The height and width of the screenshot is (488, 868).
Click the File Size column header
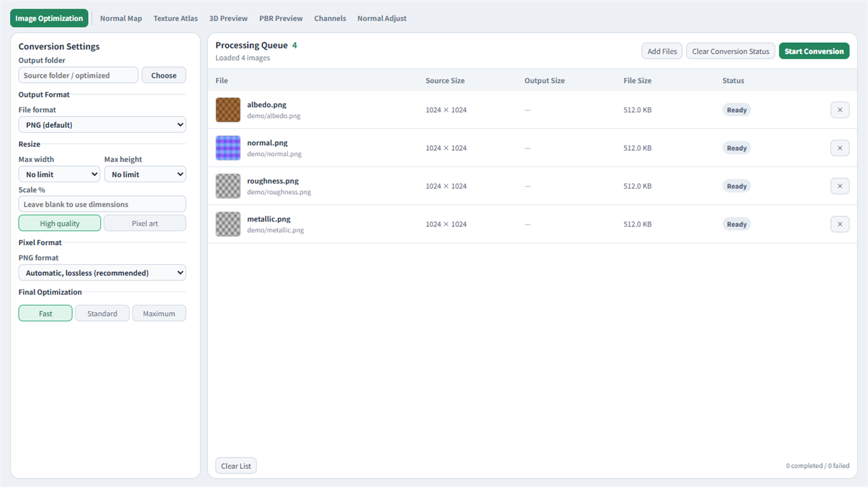pos(637,81)
